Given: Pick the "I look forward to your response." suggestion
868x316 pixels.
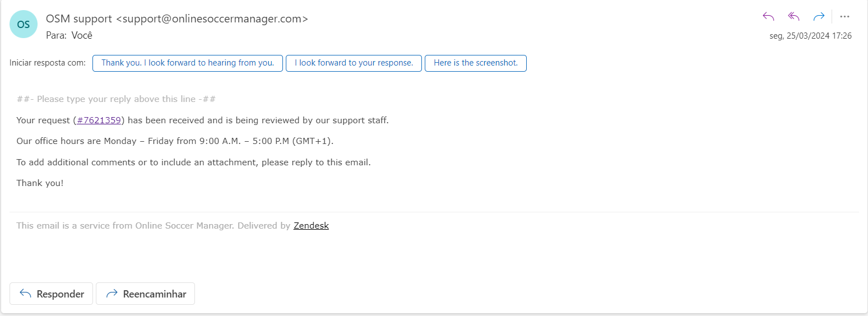Looking at the screenshot, I should (x=354, y=63).
